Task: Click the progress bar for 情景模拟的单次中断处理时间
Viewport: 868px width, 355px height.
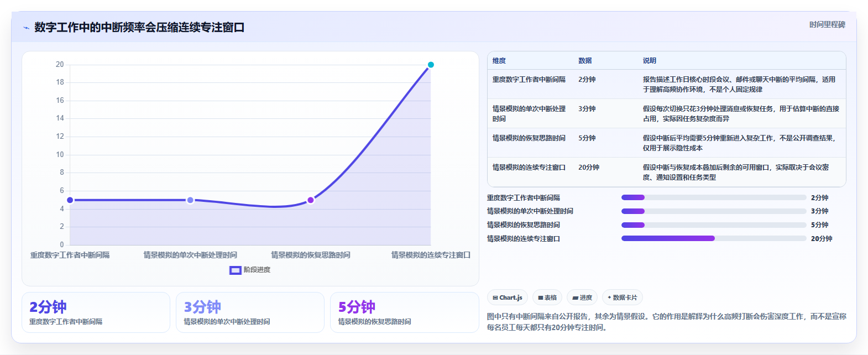Action: [x=714, y=211]
